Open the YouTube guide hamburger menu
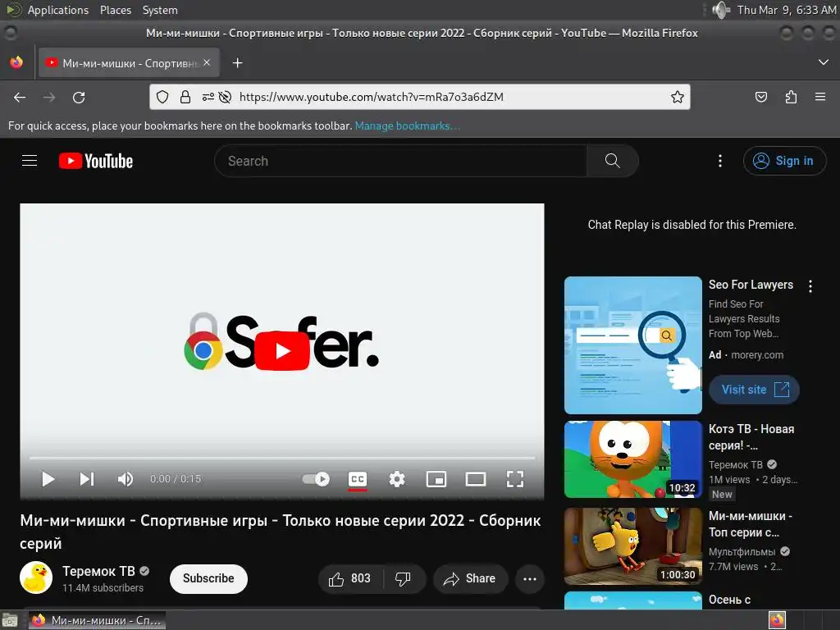 [x=30, y=161]
